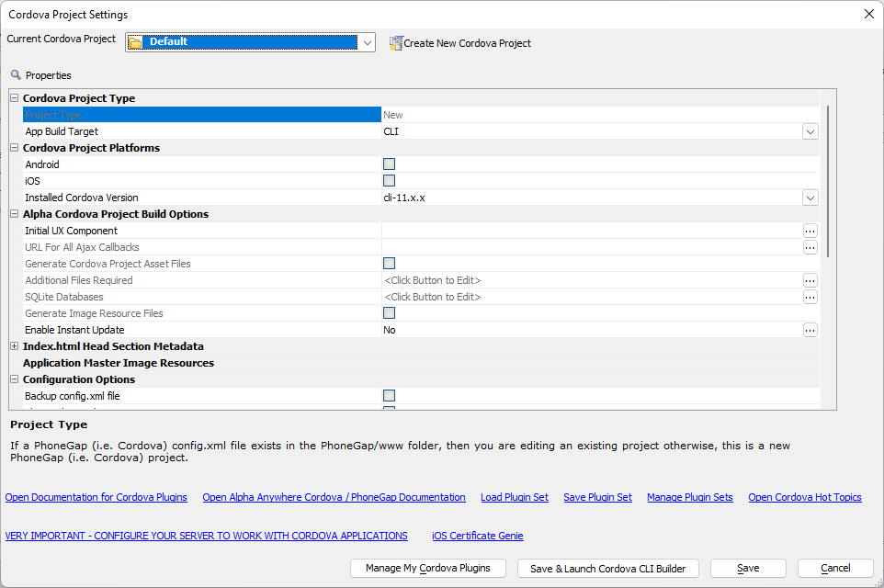This screenshot has width=884, height=588.
Task: Click the URL For All Ajax Callbacks field
Action: pos(592,247)
